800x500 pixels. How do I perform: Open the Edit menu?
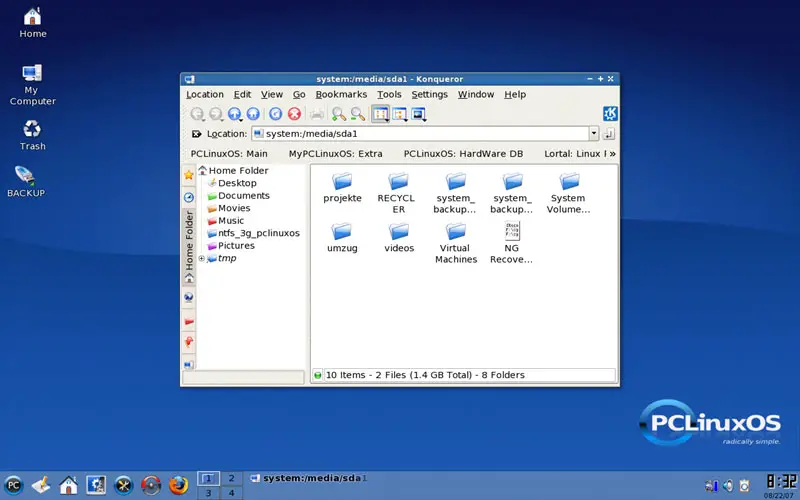[x=242, y=94]
